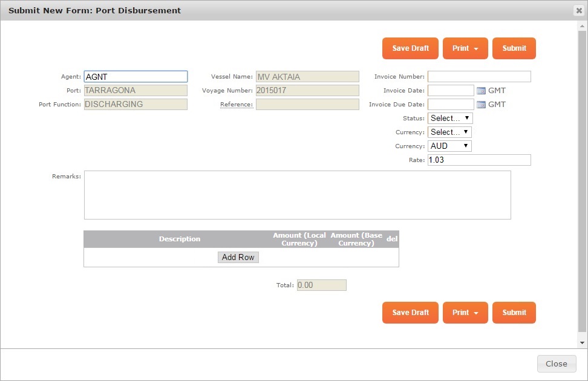This screenshot has width=588, height=381.
Task: Open the first Currency selector
Action: 449,132
